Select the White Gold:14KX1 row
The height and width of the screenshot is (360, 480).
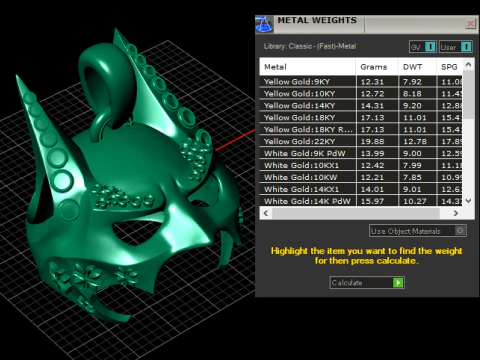pyautogui.click(x=361, y=190)
